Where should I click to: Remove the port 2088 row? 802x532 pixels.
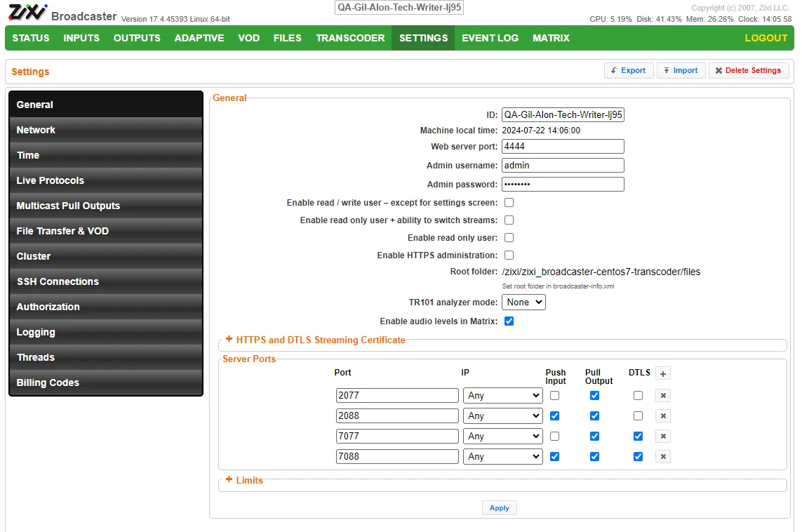[663, 416]
